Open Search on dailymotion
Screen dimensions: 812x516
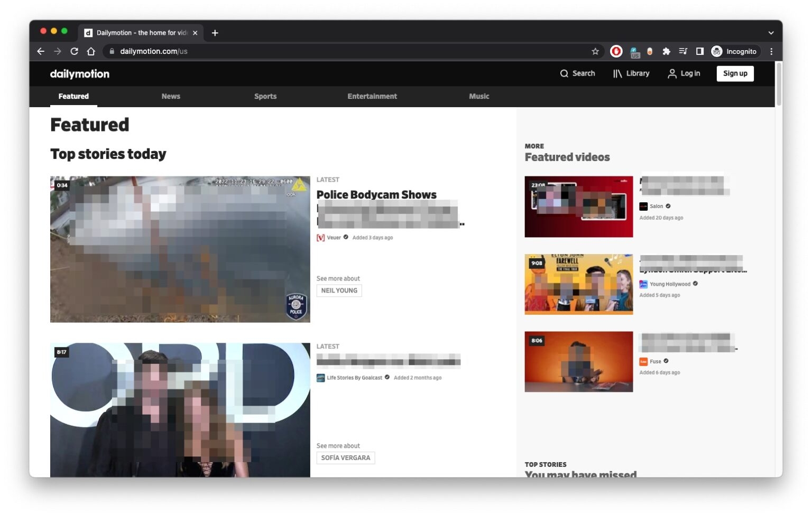tap(577, 73)
